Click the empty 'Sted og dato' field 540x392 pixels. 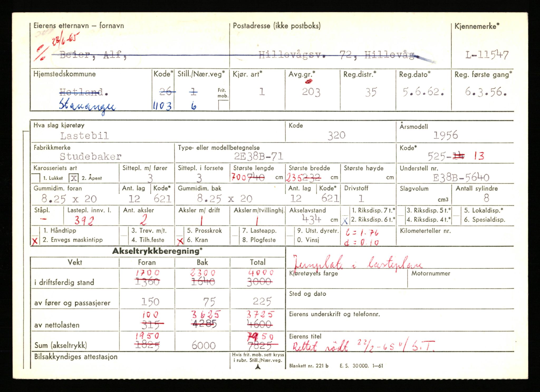[x=400, y=299]
